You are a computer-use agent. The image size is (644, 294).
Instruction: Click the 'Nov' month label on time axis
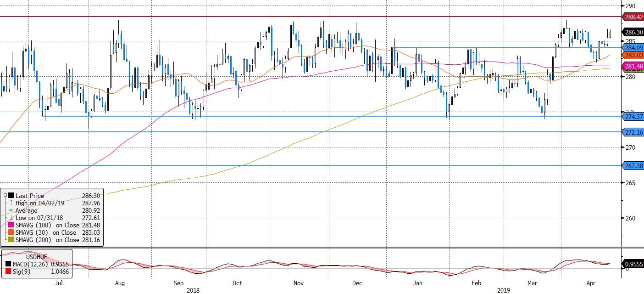[298, 283]
